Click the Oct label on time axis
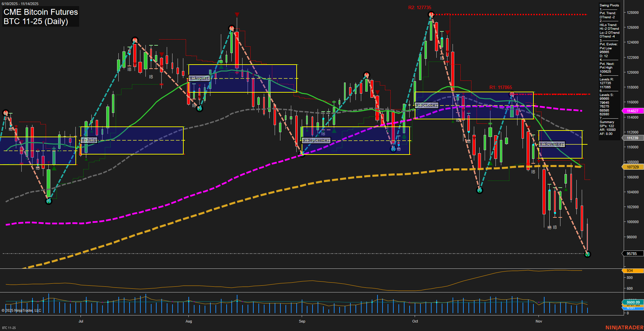Viewport: 644px width, 331px height. [x=415, y=321]
